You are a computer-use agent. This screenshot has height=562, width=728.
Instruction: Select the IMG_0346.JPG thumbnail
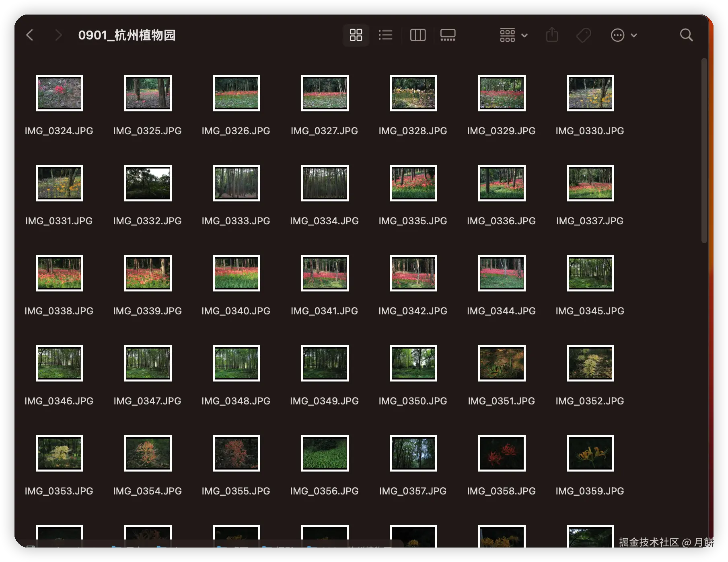pyautogui.click(x=60, y=363)
